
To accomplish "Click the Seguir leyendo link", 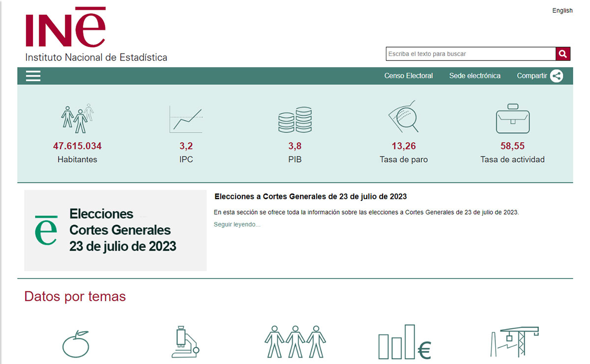I will click(237, 224).
